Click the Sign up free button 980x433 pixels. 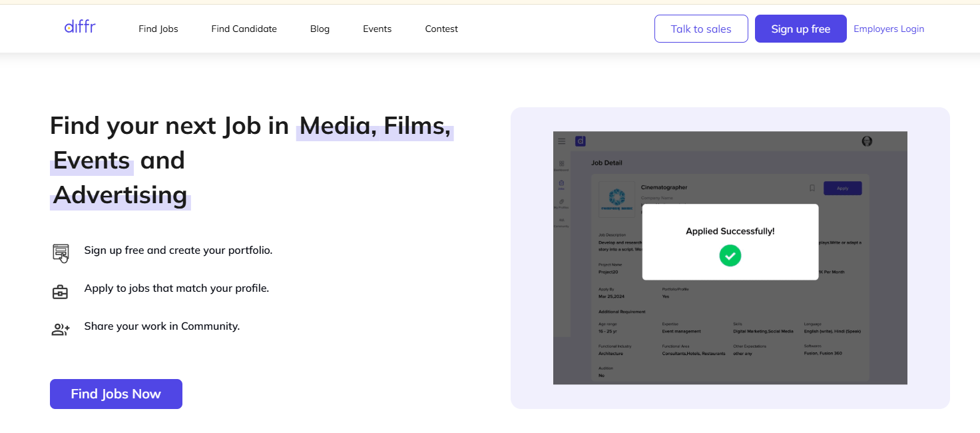[x=800, y=29]
